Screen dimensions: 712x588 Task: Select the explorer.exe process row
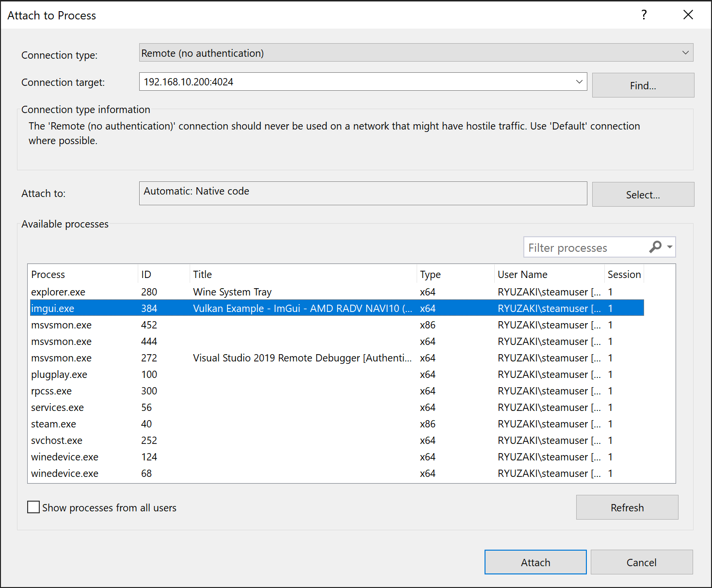coord(336,292)
